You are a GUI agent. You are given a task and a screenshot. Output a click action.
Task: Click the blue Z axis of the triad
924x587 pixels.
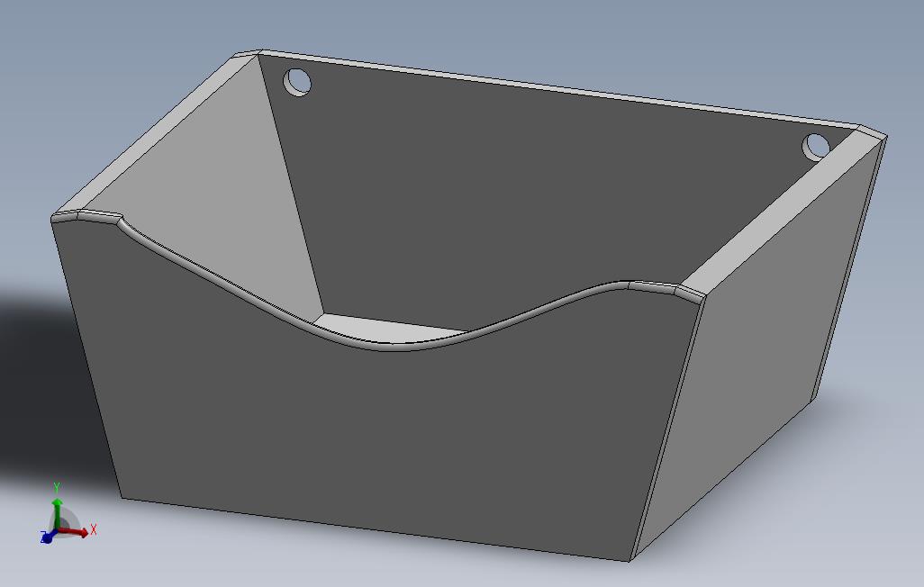click(x=48, y=537)
